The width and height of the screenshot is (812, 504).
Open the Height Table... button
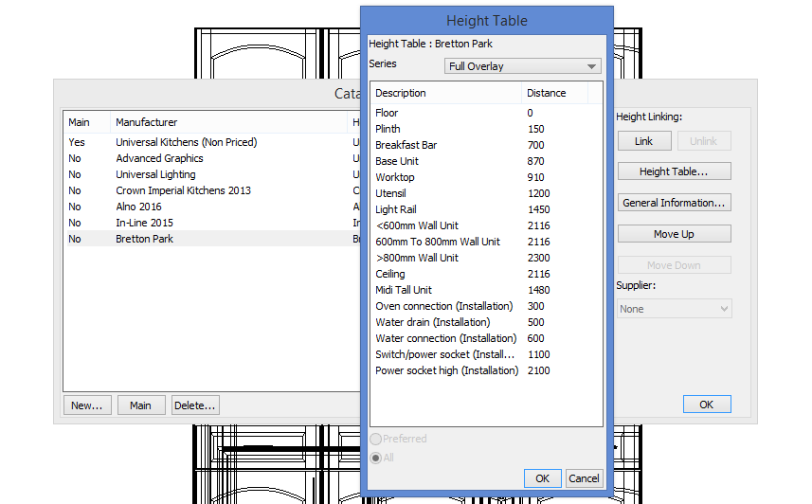click(674, 171)
